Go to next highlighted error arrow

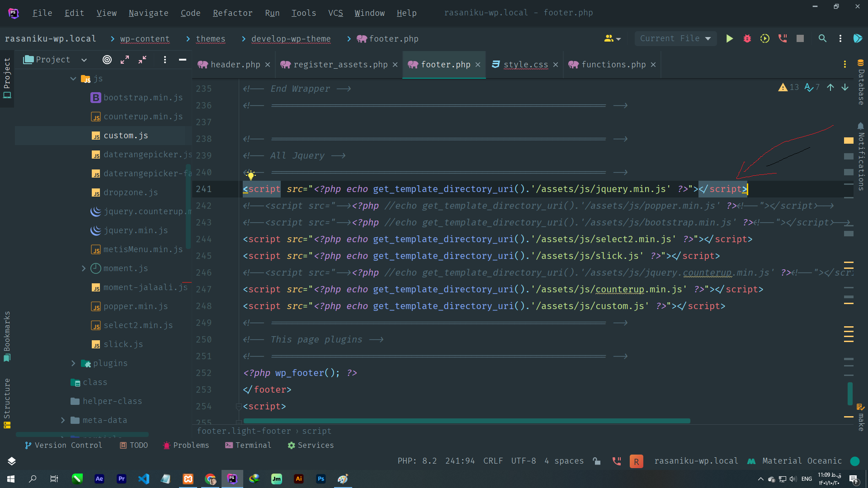[845, 87]
